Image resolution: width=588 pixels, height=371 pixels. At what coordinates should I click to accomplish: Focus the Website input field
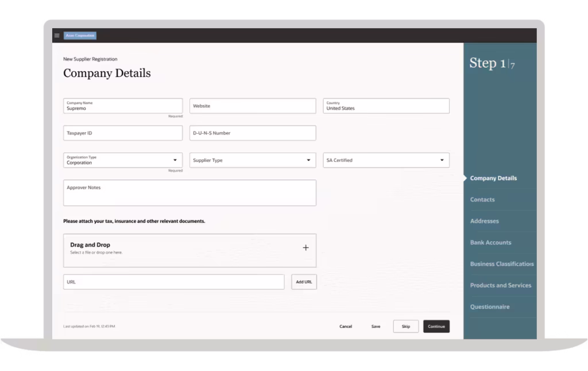click(x=253, y=106)
